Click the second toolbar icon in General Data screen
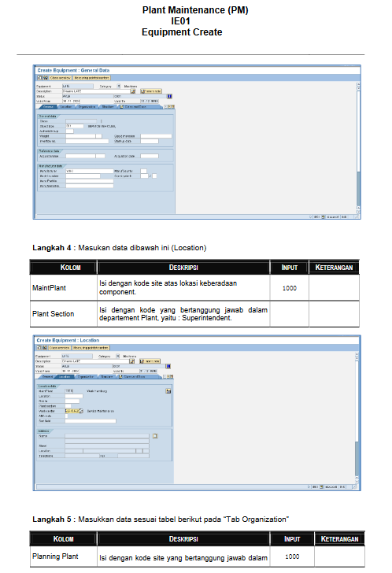This screenshot has width=392, height=573. tap(46, 78)
